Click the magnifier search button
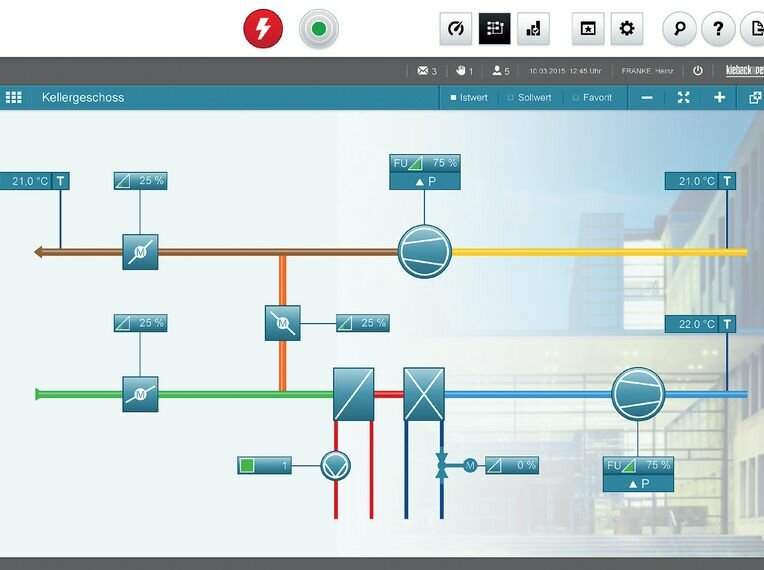Image resolution: width=764 pixels, height=570 pixels. tap(679, 29)
